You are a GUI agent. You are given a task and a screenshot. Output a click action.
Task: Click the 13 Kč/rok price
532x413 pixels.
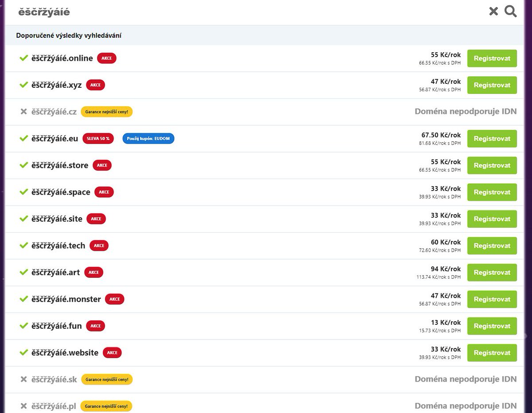tap(446, 323)
